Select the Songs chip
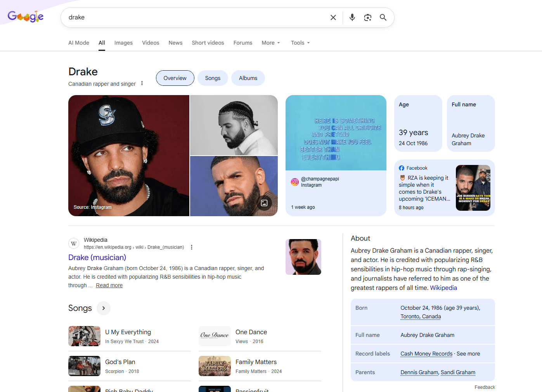 213,78
